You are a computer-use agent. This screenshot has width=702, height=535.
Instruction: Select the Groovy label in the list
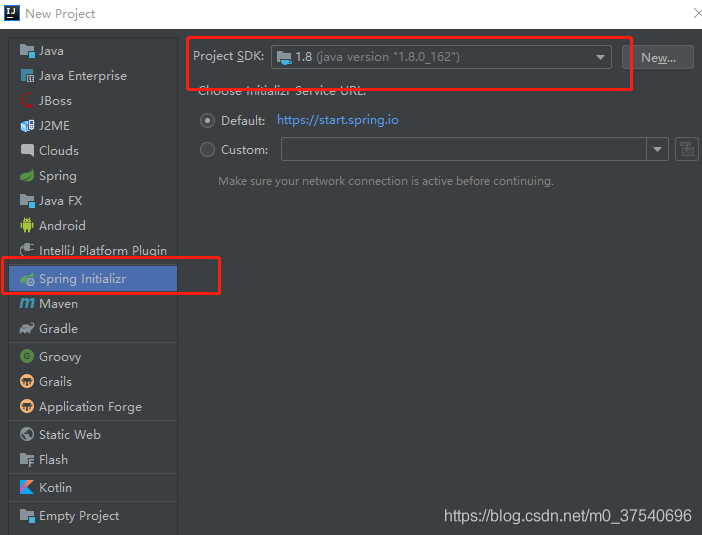click(60, 357)
